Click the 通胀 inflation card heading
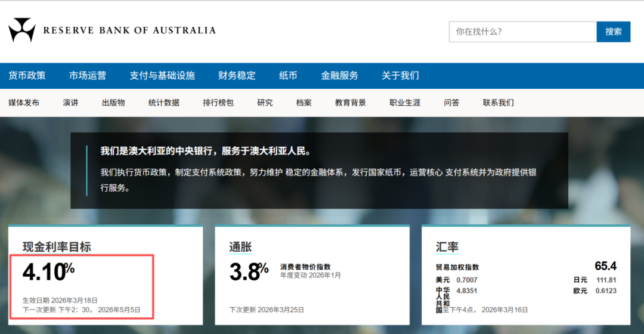Viewport: 644px width, 334px height. [x=240, y=247]
